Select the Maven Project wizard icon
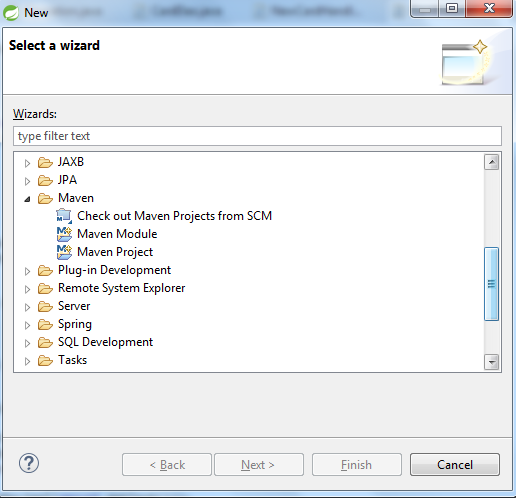The width and height of the screenshot is (516, 498). [64, 252]
